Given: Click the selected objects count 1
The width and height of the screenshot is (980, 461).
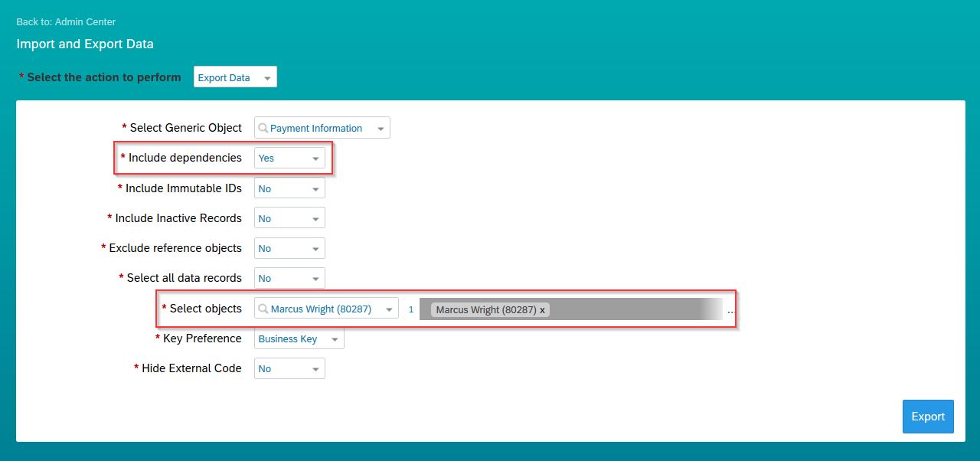Looking at the screenshot, I should coord(411,309).
